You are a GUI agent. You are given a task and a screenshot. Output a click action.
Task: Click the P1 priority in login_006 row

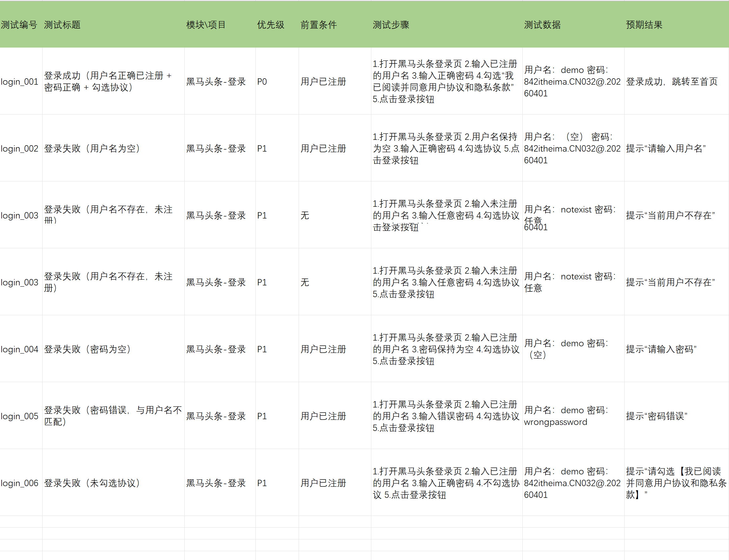coord(277,483)
